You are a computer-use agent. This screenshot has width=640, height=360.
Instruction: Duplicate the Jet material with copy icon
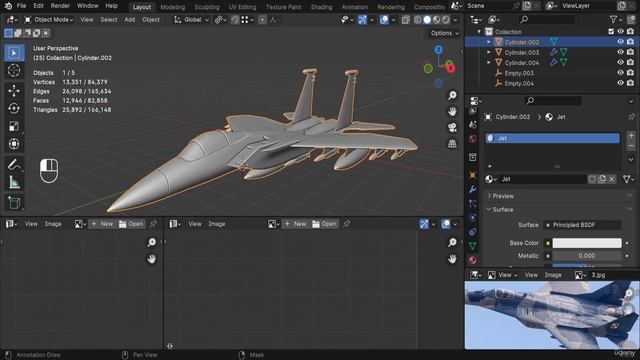click(602, 179)
